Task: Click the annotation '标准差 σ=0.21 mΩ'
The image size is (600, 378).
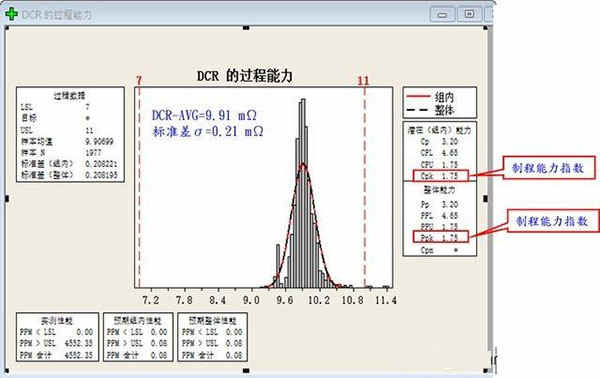Action: coord(208,131)
